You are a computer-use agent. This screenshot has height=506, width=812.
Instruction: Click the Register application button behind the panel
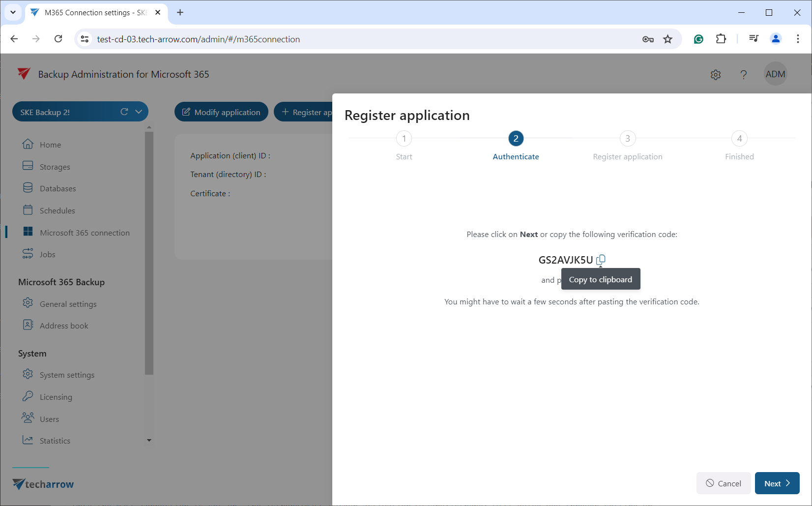(x=303, y=112)
